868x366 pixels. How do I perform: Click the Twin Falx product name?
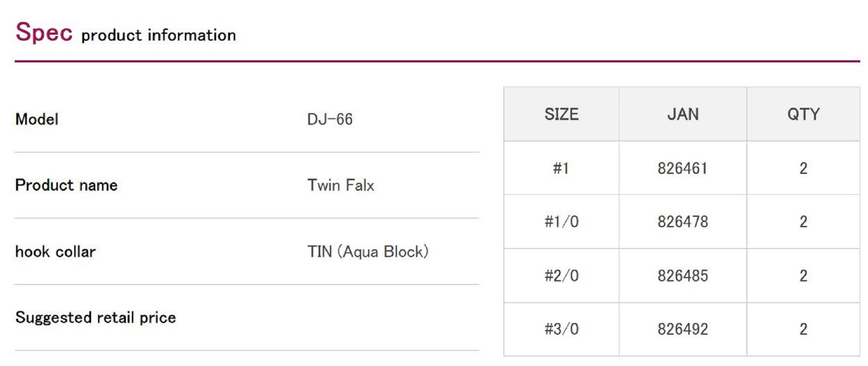[341, 185]
